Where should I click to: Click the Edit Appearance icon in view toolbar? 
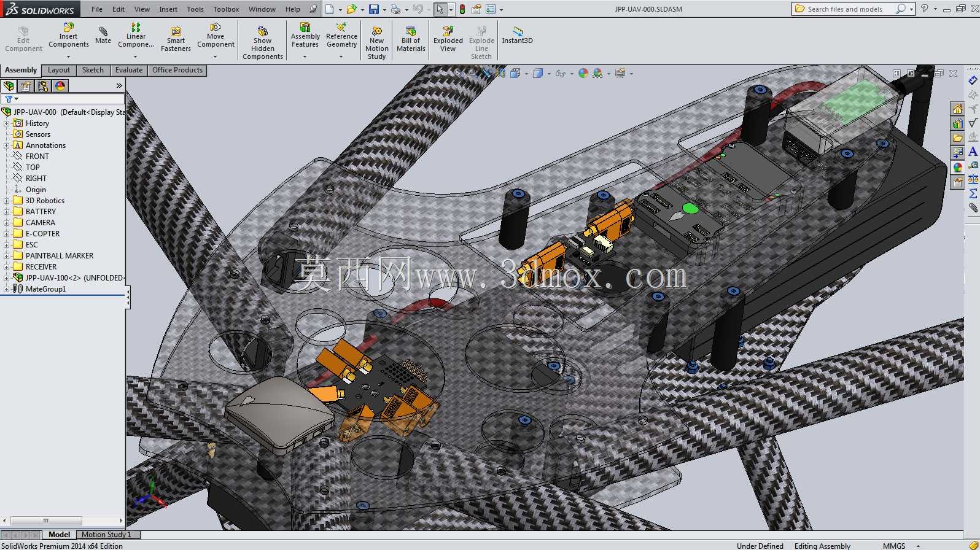coord(583,73)
